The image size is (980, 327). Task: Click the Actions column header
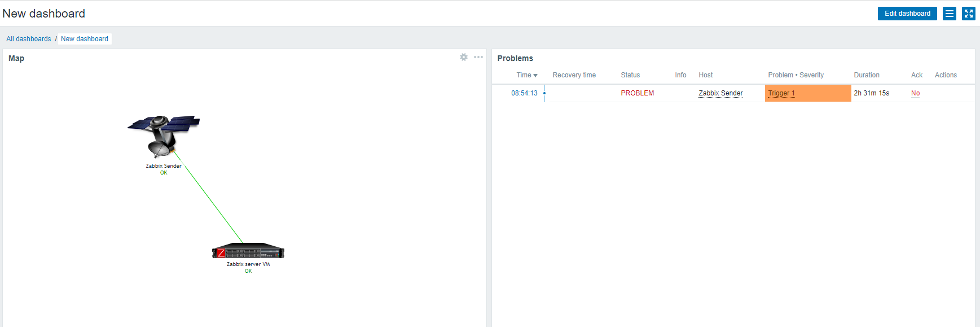pyautogui.click(x=946, y=75)
